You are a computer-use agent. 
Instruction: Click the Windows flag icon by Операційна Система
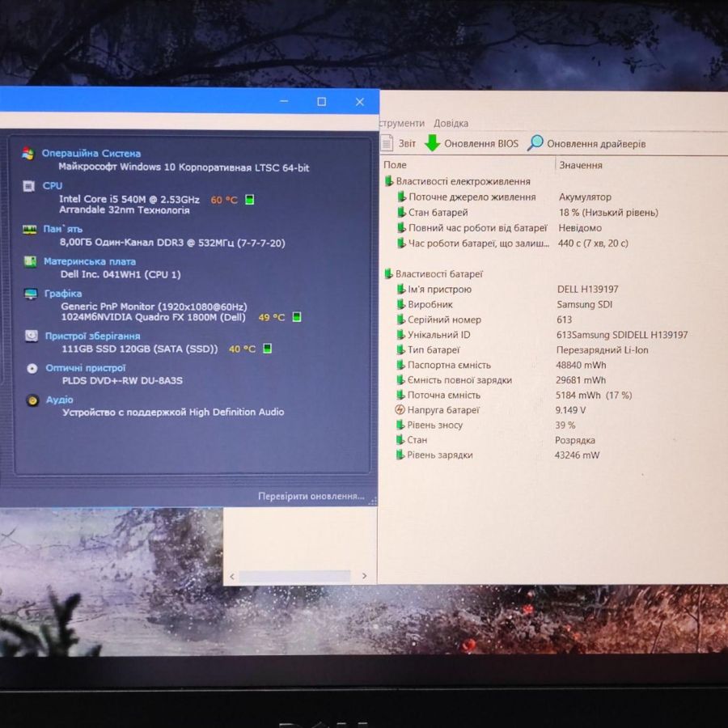(28, 154)
